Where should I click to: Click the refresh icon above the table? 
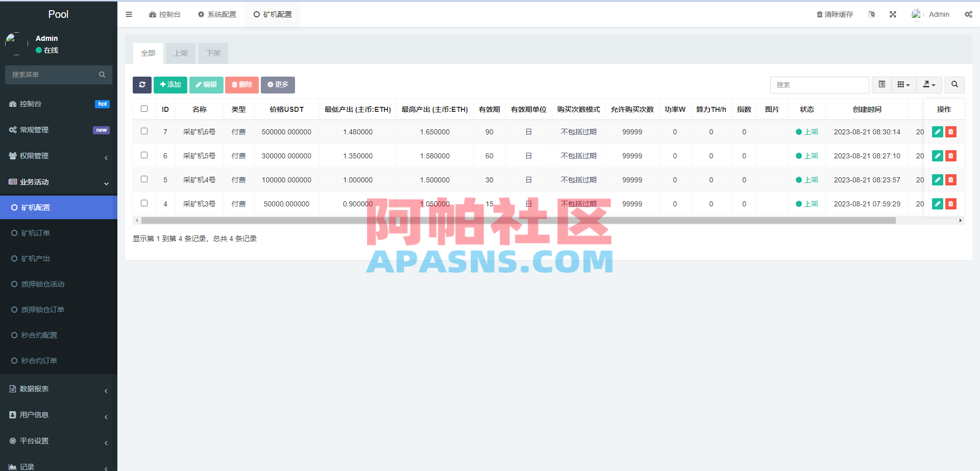[142, 85]
